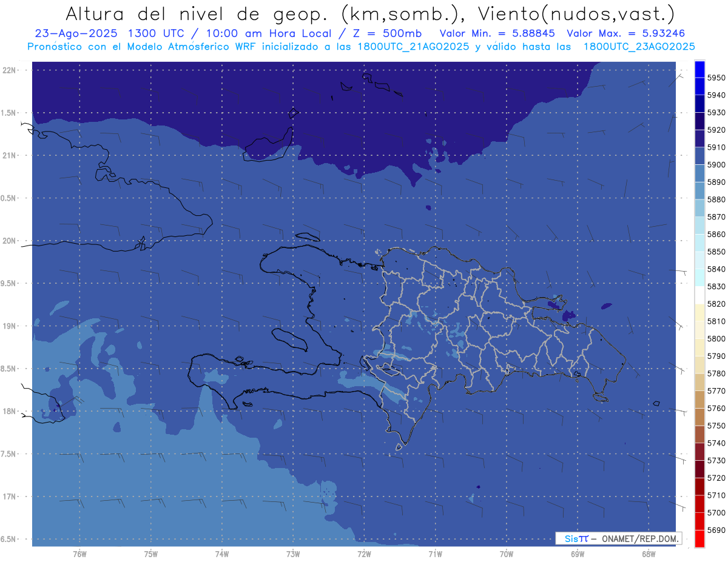Click the '74W' longitude label
This screenshot has width=728, height=562.
tap(222, 554)
